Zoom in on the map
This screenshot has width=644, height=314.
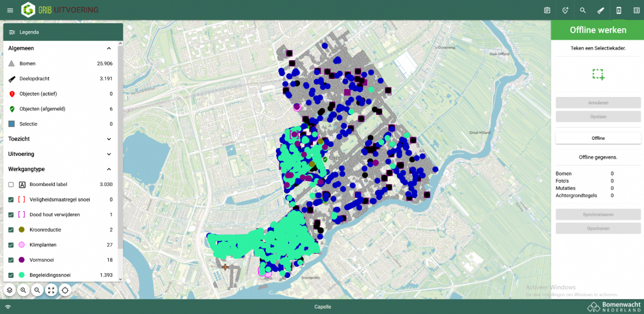[x=24, y=290]
